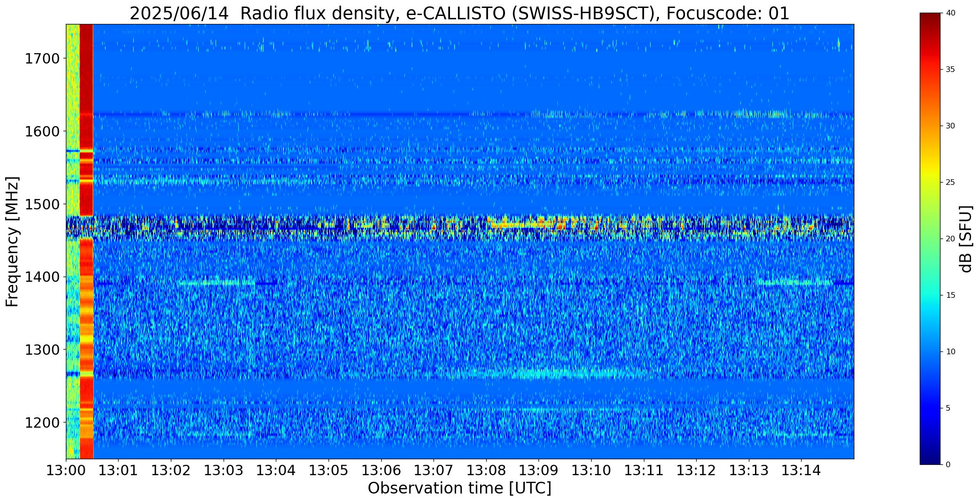Viewport: 980px width, 502px height.
Task: Click the 13:08 time tick label
Action: pyautogui.click(x=486, y=470)
